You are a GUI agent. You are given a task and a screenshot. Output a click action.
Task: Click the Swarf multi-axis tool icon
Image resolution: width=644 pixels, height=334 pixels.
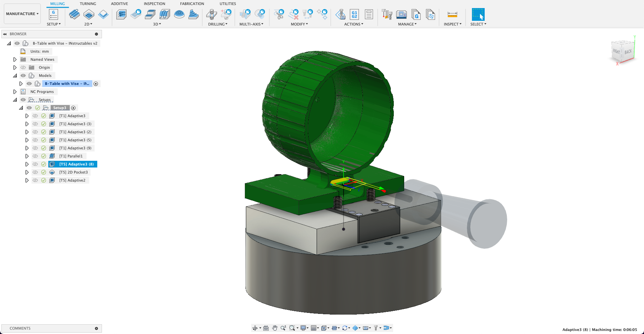[245, 14]
